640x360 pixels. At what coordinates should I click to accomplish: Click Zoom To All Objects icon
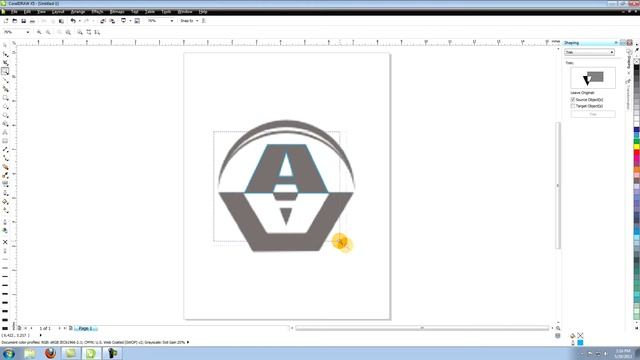coord(68,32)
